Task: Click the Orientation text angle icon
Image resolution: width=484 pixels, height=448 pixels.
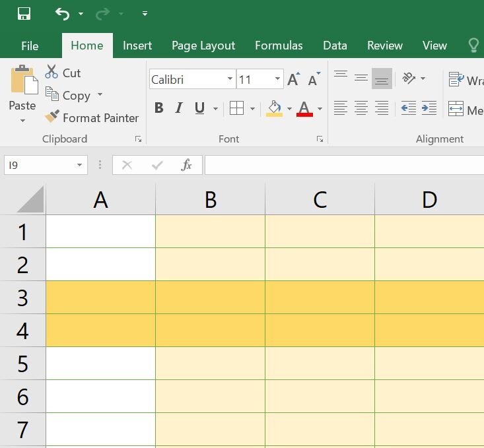Action: point(409,79)
